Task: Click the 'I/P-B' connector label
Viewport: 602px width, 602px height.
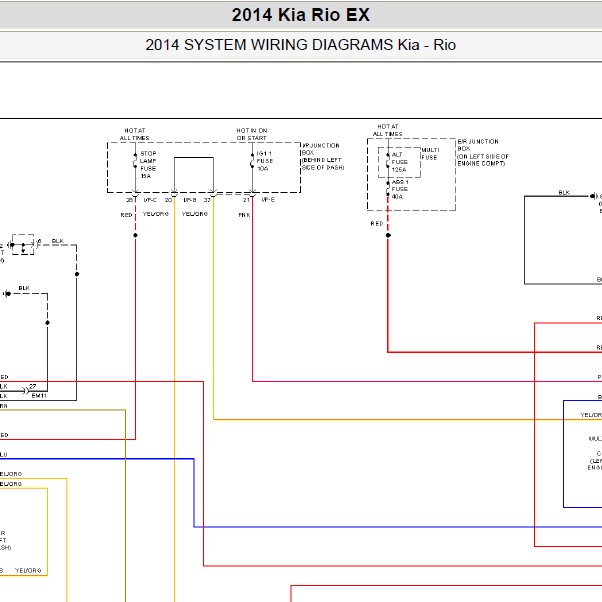Action: 190,200
